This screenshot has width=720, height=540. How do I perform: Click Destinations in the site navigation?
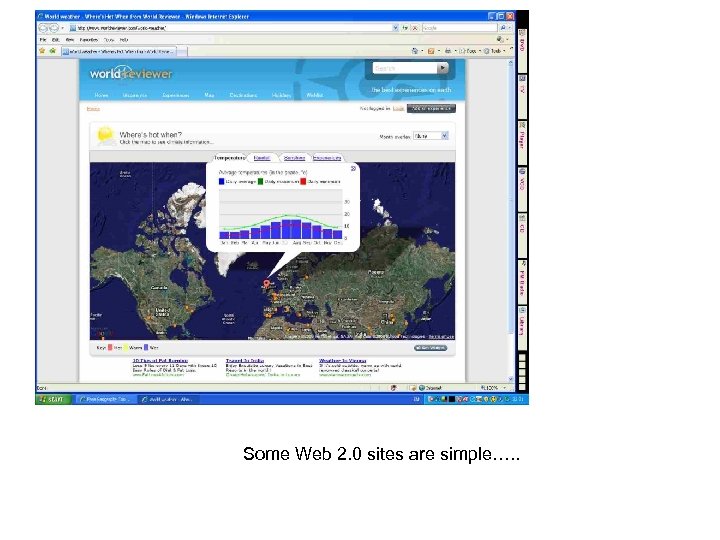(x=243, y=95)
